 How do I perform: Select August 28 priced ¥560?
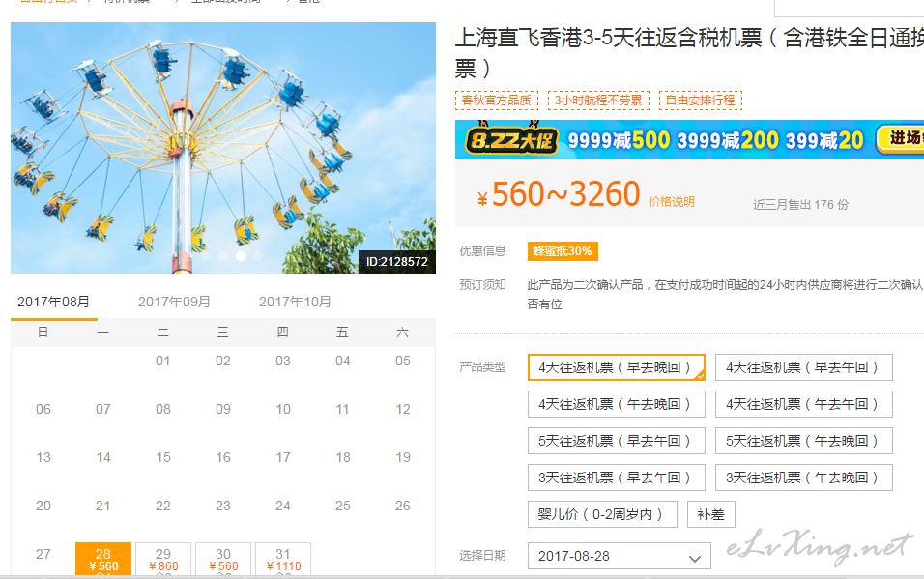(x=103, y=559)
